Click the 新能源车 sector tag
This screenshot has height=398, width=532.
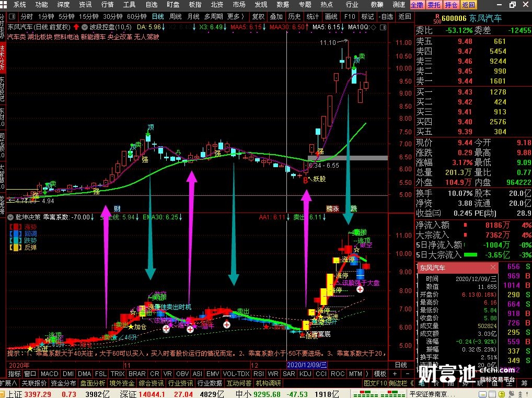pyautogui.click(x=93, y=37)
